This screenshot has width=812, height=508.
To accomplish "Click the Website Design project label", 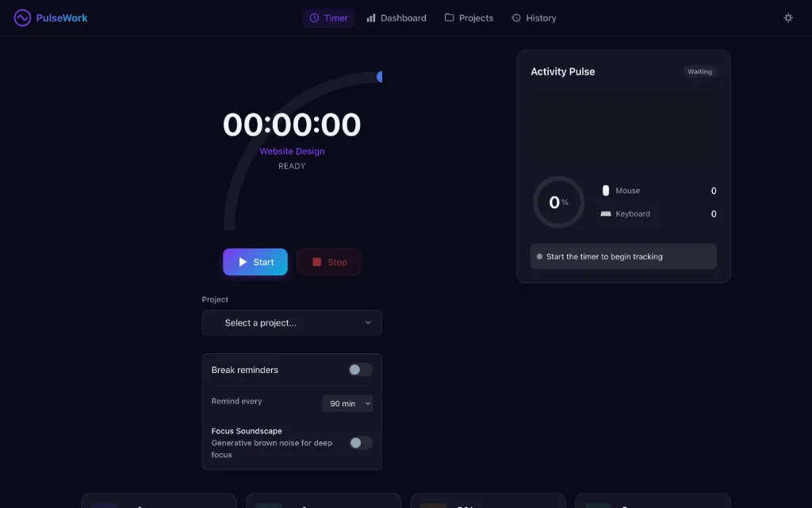I will (x=292, y=151).
